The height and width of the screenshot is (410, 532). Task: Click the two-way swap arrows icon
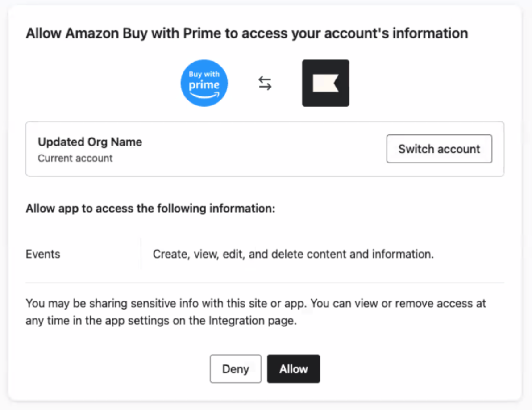265,83
